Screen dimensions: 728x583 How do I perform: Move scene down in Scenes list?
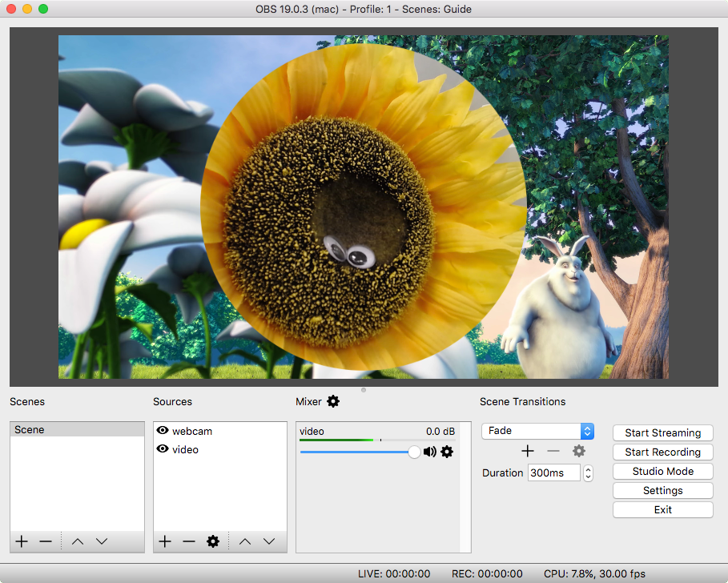tap(102, 541)
